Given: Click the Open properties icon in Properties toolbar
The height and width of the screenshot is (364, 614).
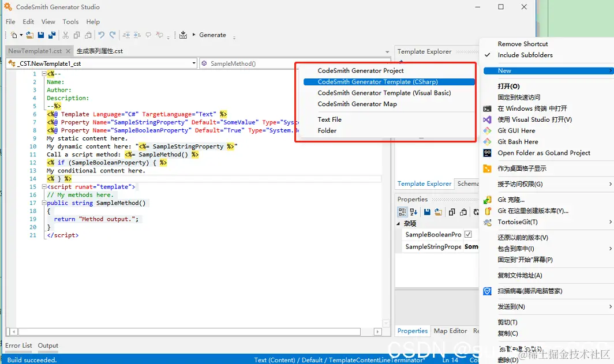Looking at the screenshot, I should pos(438,212).
